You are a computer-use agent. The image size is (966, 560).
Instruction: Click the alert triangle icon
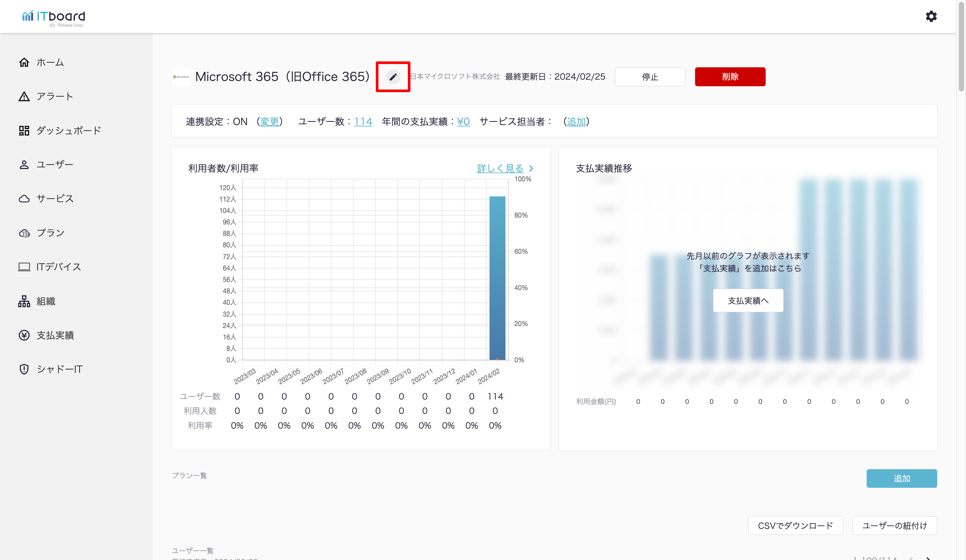point(24,97)
